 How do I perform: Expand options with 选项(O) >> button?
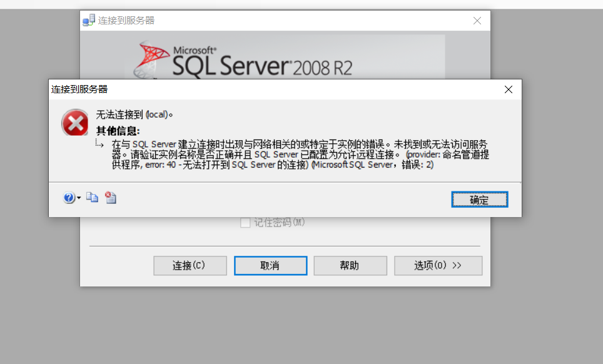coord(438,266)
